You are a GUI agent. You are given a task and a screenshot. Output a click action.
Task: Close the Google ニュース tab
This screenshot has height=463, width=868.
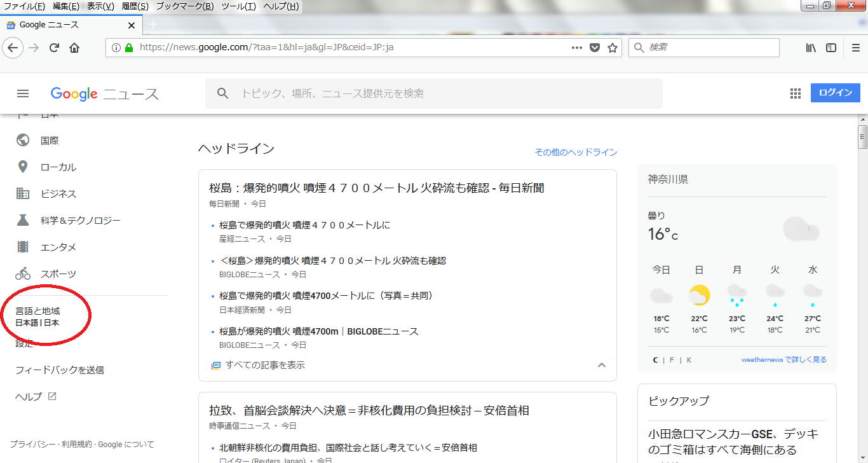[132, 25]
